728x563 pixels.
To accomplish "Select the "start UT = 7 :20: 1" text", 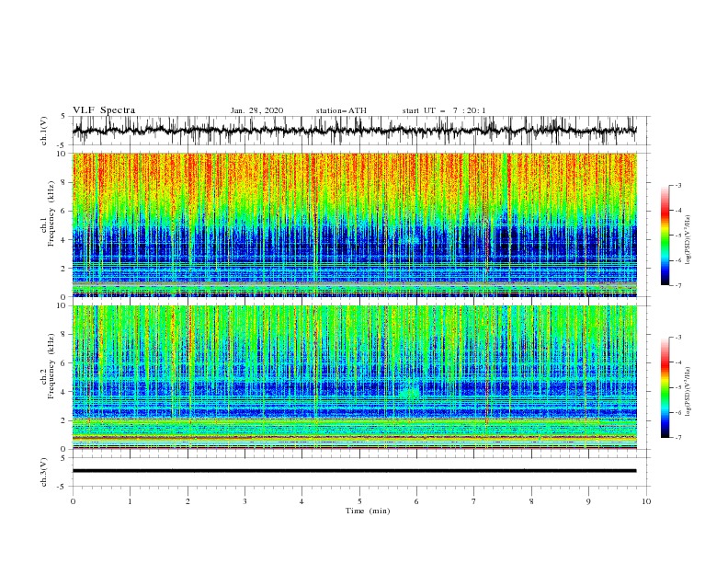I will 444,110.
